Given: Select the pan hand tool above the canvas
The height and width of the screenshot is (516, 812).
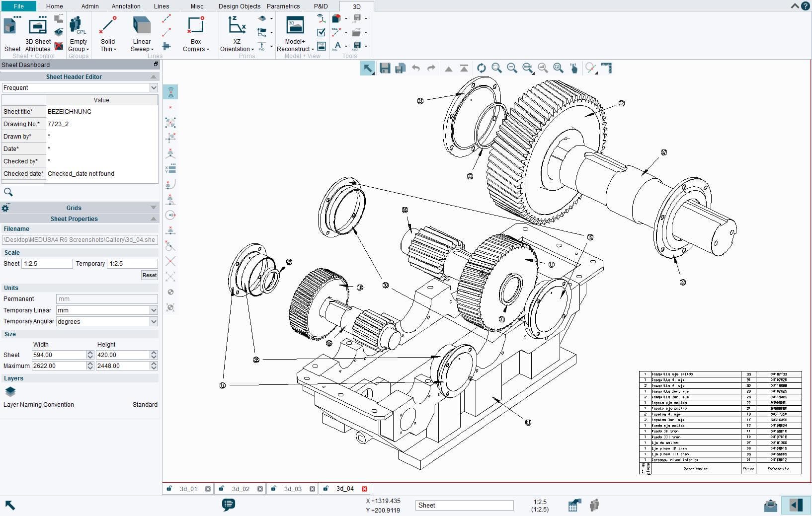Looking at the screenshot, I should coord(574,68).
